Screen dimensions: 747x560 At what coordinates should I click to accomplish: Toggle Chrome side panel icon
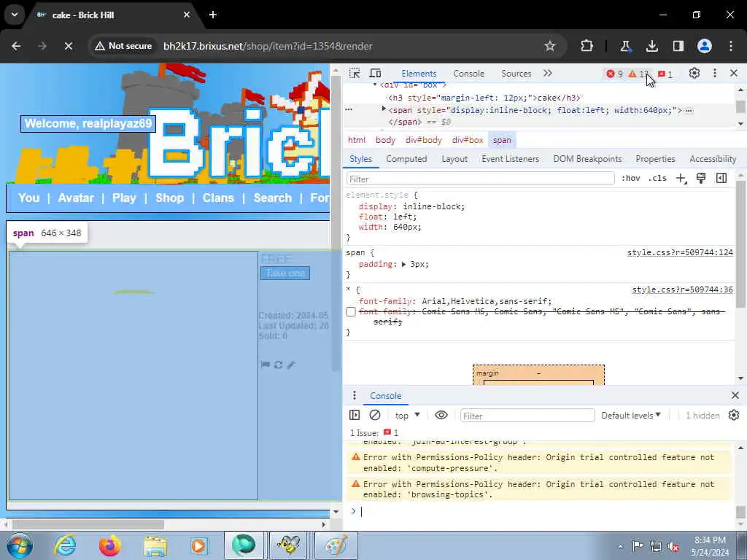point(678,46)
